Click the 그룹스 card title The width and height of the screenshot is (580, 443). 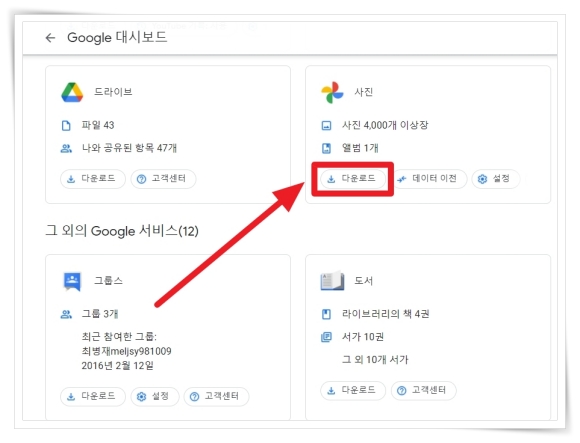108,281
